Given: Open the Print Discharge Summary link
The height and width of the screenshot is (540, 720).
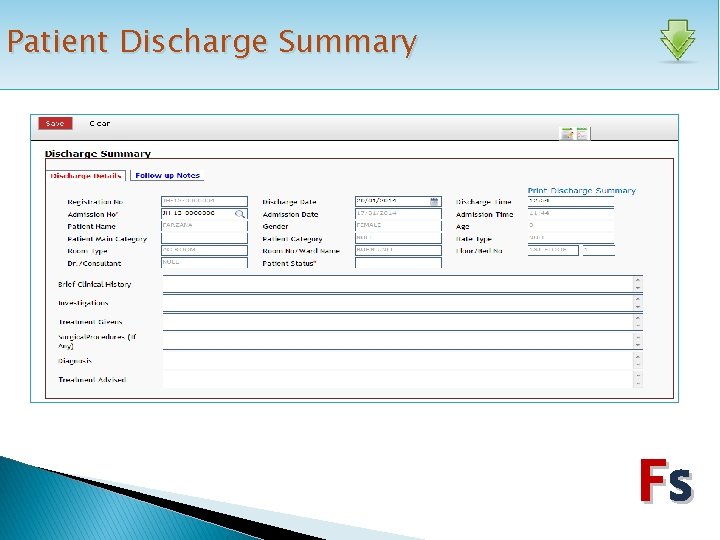Looking at the screenshot, I should [x=581, y=191].
